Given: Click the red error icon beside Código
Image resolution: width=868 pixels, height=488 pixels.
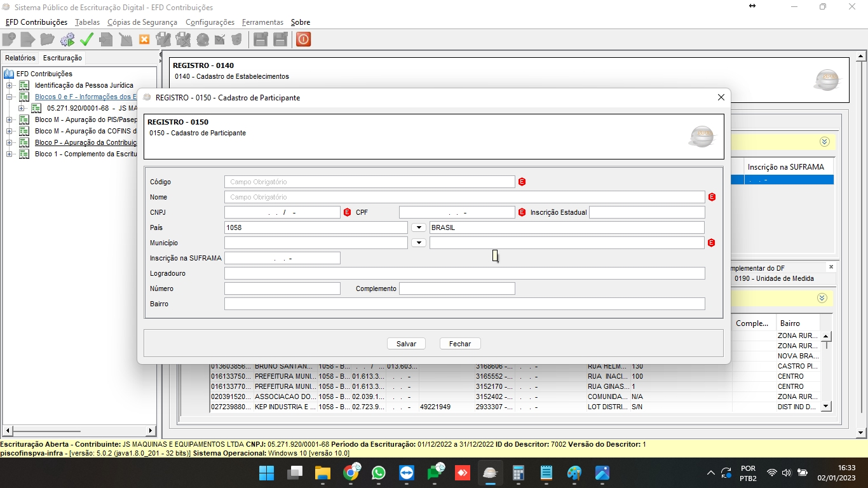Looking at the screenshot, I should (522, 182).
